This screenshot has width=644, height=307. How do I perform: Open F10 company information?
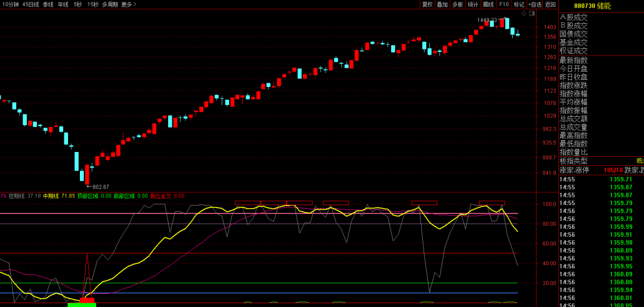(x=504, y=4)
